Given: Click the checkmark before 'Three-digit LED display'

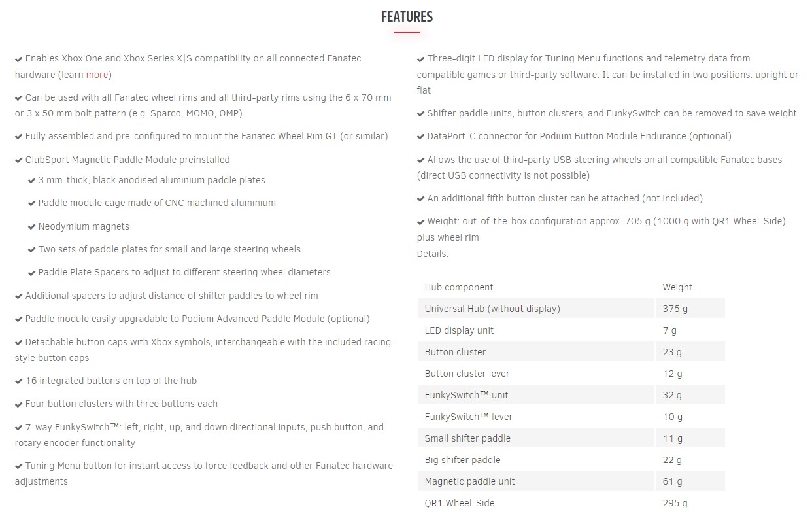Looking at the screenshot, I should pos(421,59).
